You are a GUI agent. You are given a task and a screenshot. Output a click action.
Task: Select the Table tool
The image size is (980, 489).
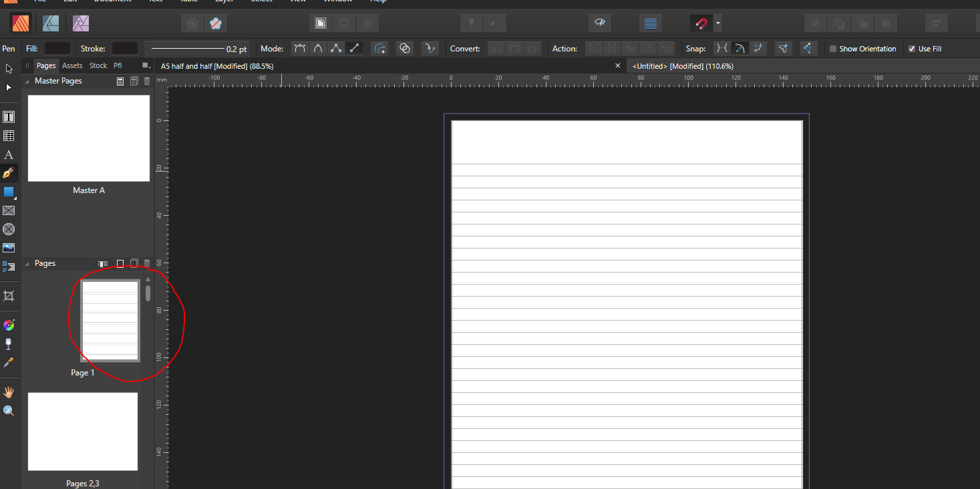pos(9,136)
